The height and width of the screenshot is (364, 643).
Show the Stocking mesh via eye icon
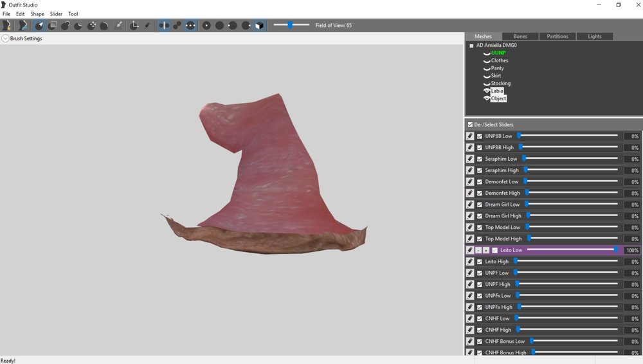[x=487, y=84]
